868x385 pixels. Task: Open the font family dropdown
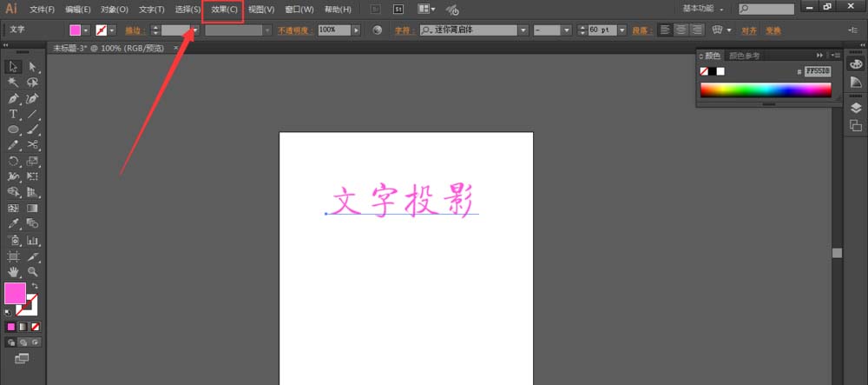523,30
